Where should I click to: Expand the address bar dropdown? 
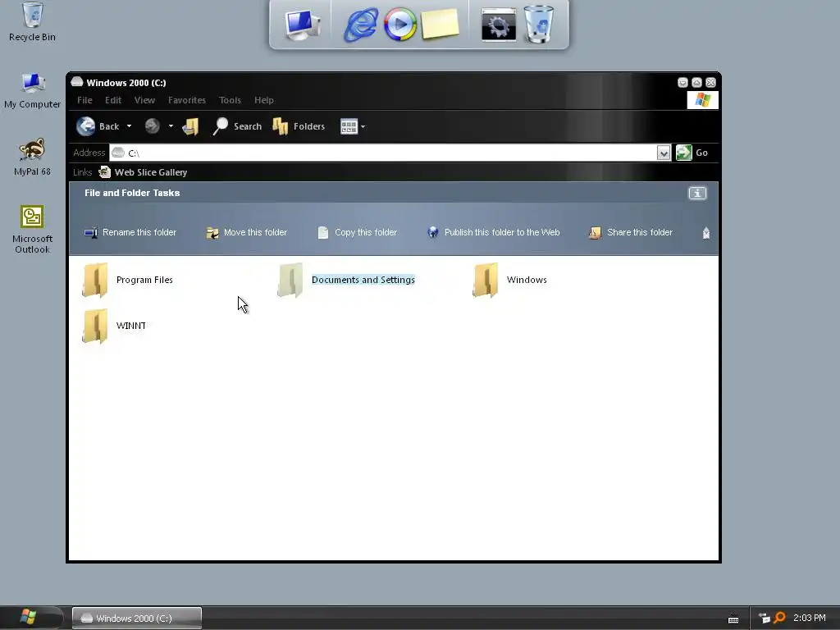(x=664, y=153)
